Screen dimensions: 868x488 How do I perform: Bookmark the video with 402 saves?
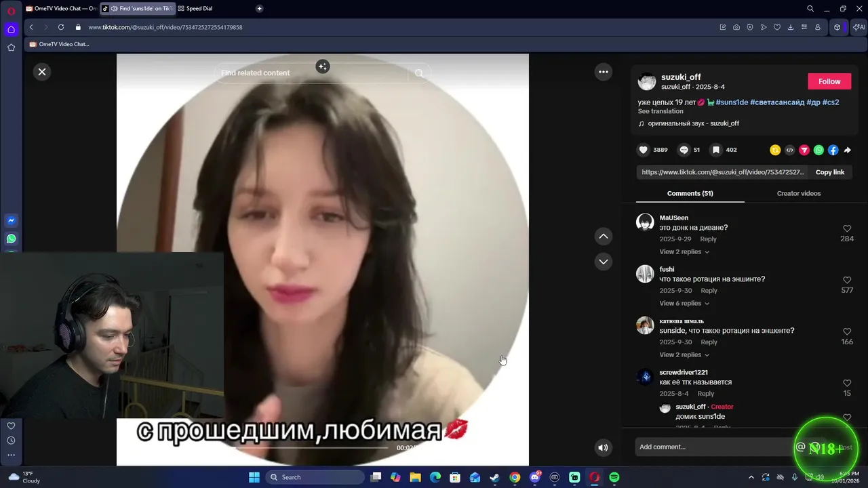point(715,150)
